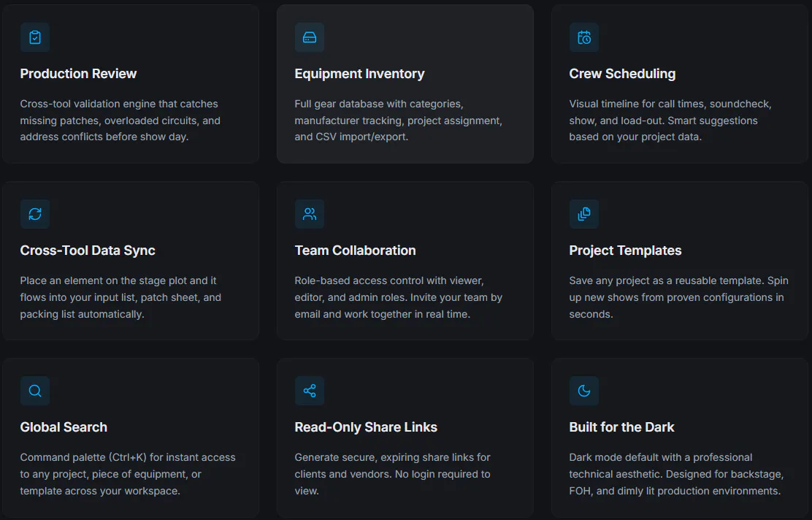Click the Global Search description mentioning Ctrl+K

[127, 474]
